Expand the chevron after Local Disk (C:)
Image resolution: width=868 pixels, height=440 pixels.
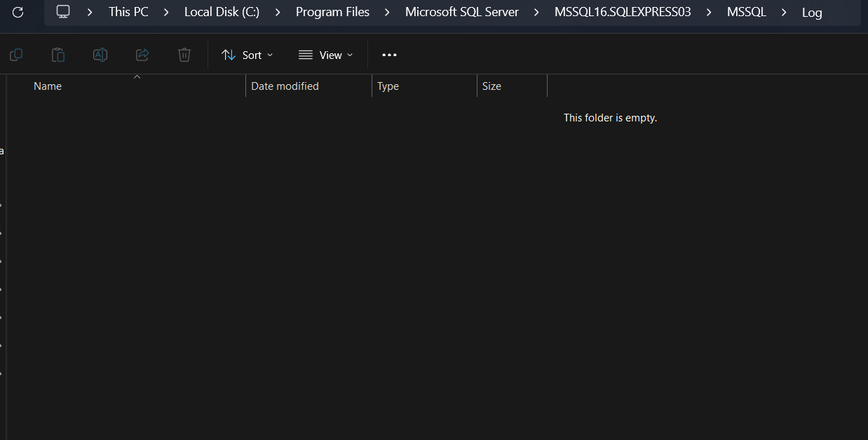point(277,12)
